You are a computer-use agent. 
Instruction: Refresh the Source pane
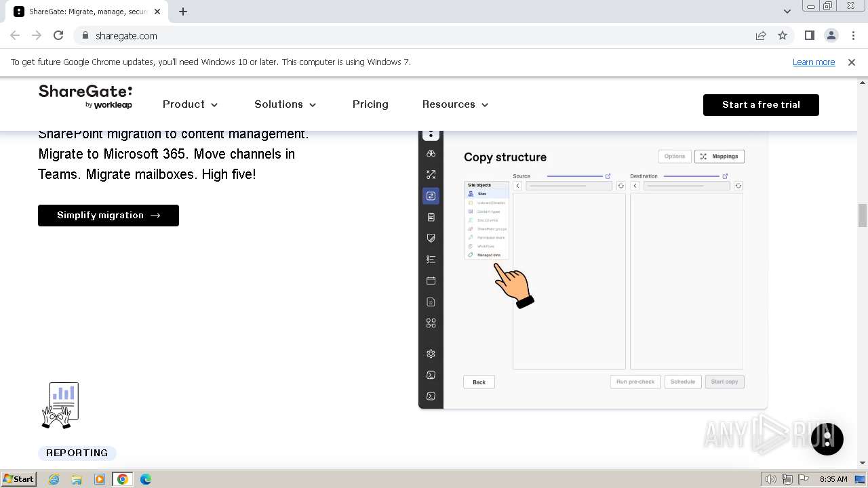(x=620, y=186)
